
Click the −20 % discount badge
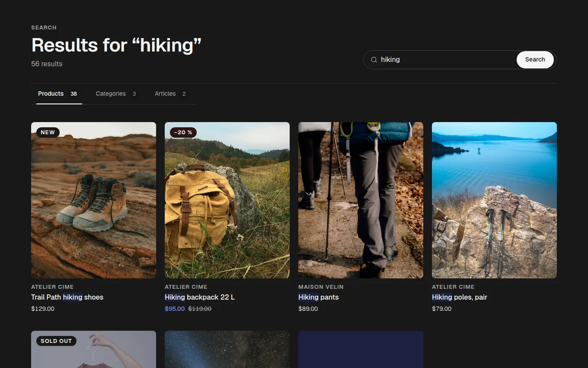point(183,132)
